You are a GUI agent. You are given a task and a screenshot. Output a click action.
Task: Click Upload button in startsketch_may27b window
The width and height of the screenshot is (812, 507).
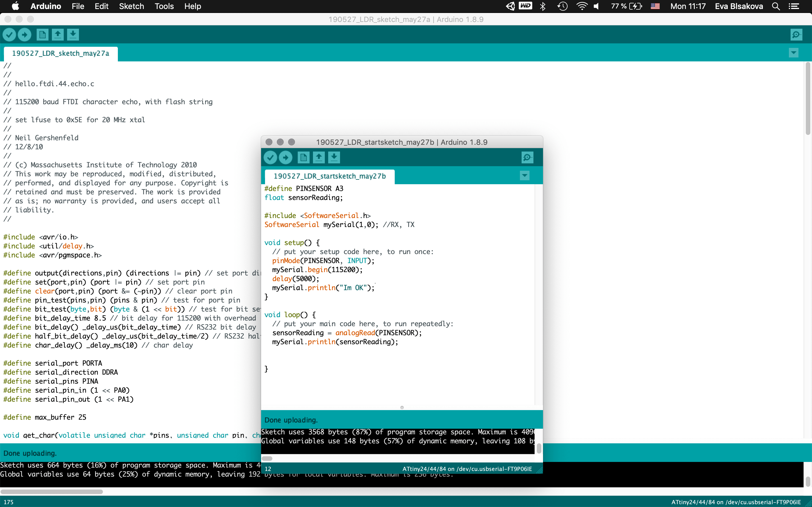[x=286, y=158]
